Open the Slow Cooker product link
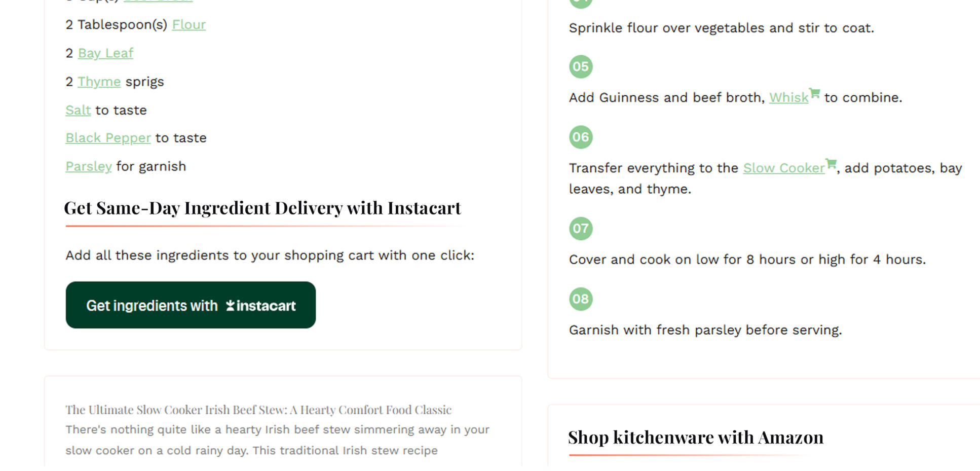The height and width of the screenshot is (471, 980). [x=784, y=168]
